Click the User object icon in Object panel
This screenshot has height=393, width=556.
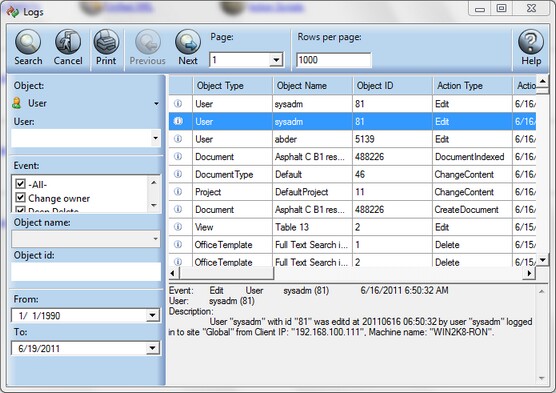16,103
